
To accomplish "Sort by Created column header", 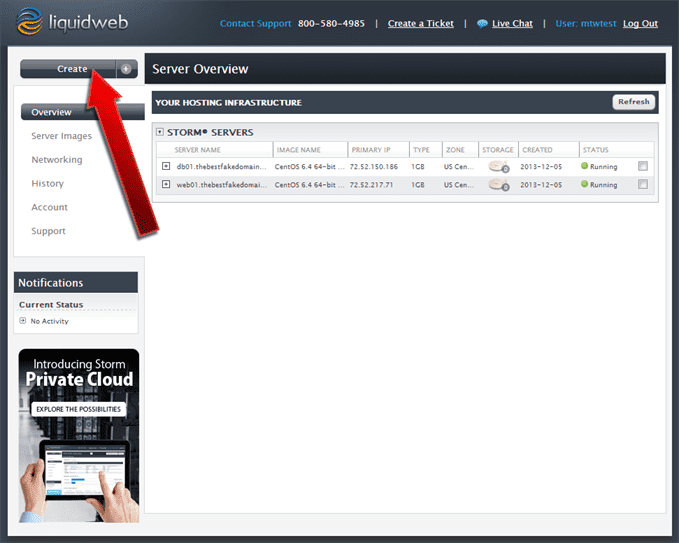I will (x=537, y=150).
